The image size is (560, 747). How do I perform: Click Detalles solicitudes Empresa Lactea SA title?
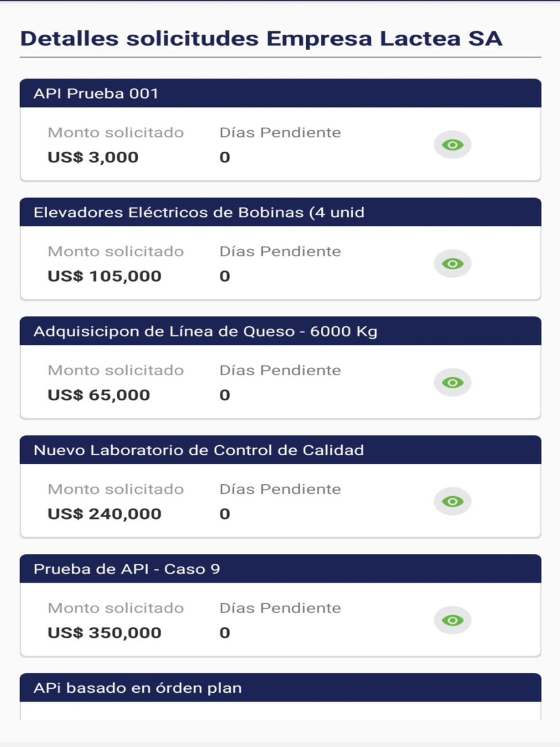(262, 39)
